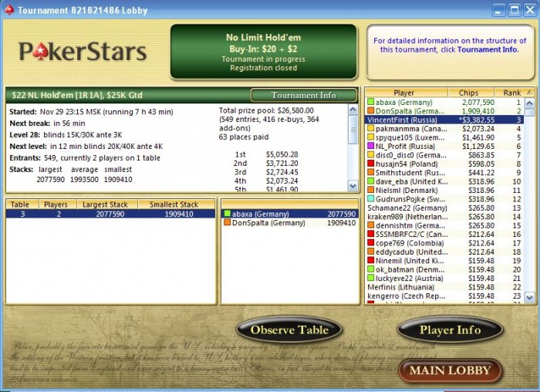Select kengerro (Czech Rep...) row

tap(444, 296)
